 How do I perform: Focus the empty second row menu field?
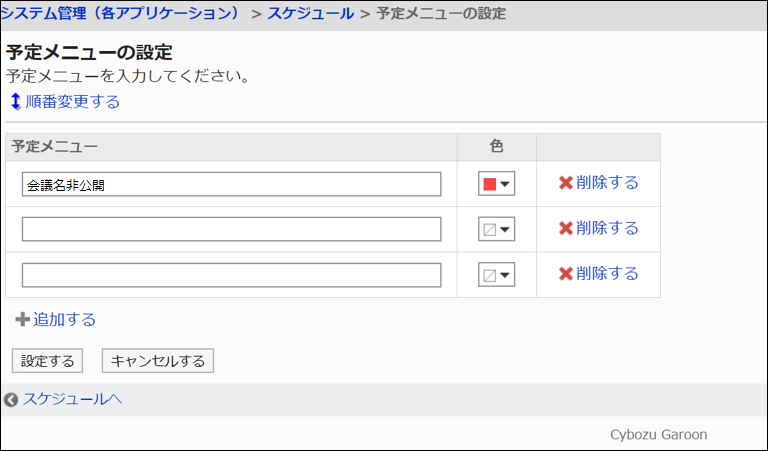(231, 229)
